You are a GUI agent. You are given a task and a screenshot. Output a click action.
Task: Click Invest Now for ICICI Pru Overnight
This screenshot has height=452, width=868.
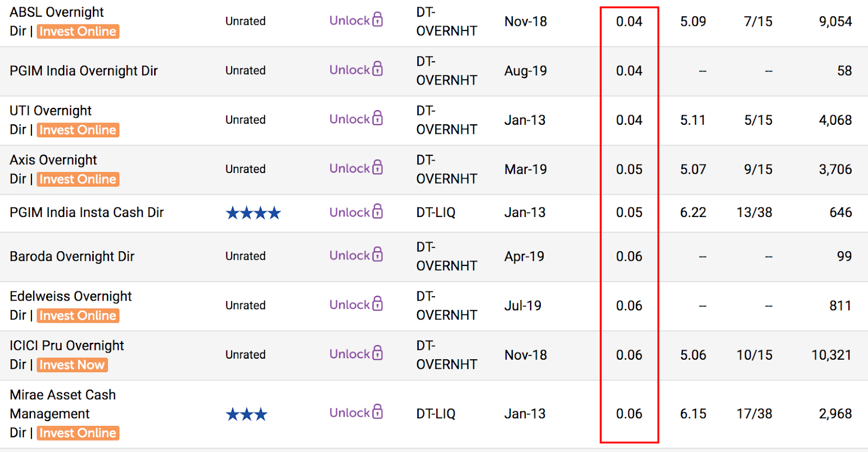pyautogui.click(x=72, y=365)
